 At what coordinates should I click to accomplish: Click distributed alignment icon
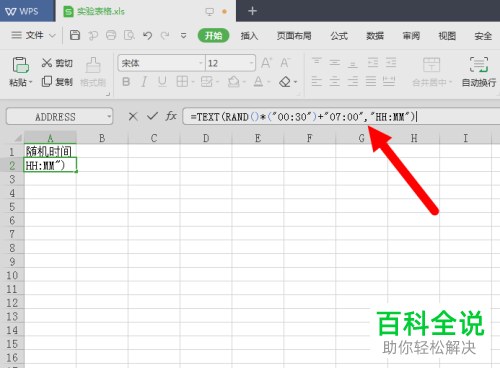pos(389,81)
